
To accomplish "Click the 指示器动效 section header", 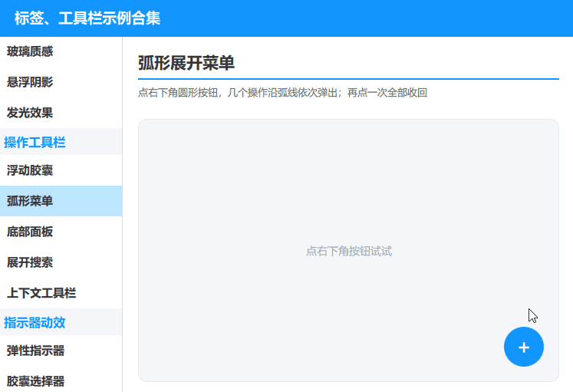I will [61, 322].
